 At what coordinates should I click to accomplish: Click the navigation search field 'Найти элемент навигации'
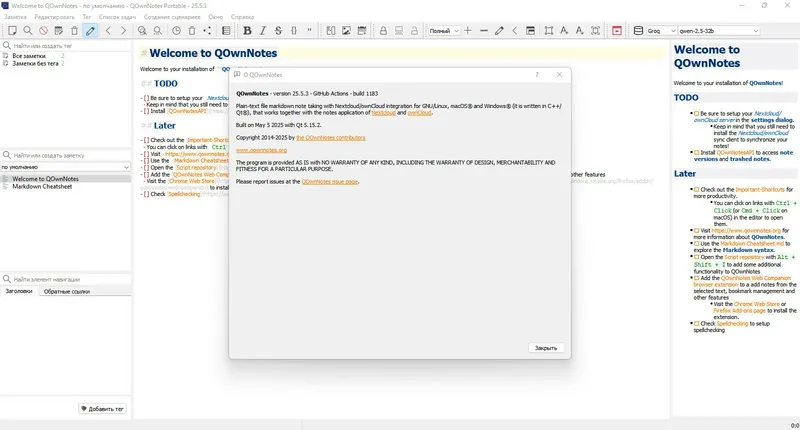coord(66,279)
